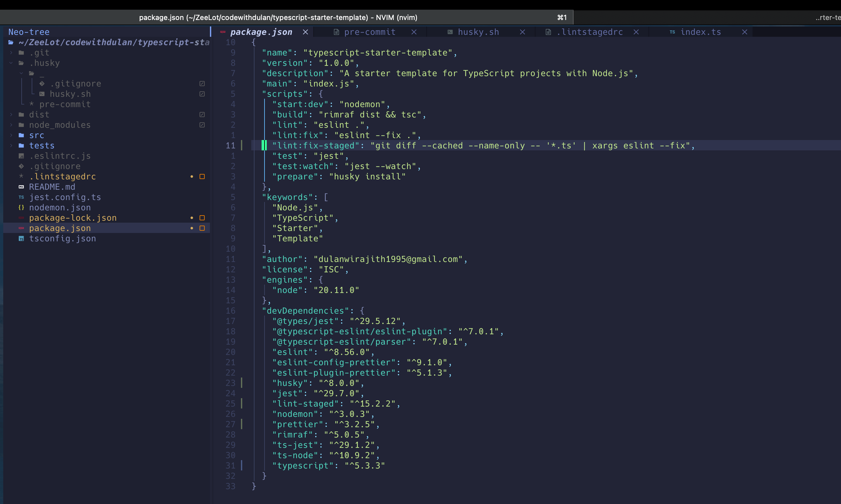Click the markdown icon beside README.md
This screenshot has width=841, height=504.
[x=21, y=187]
